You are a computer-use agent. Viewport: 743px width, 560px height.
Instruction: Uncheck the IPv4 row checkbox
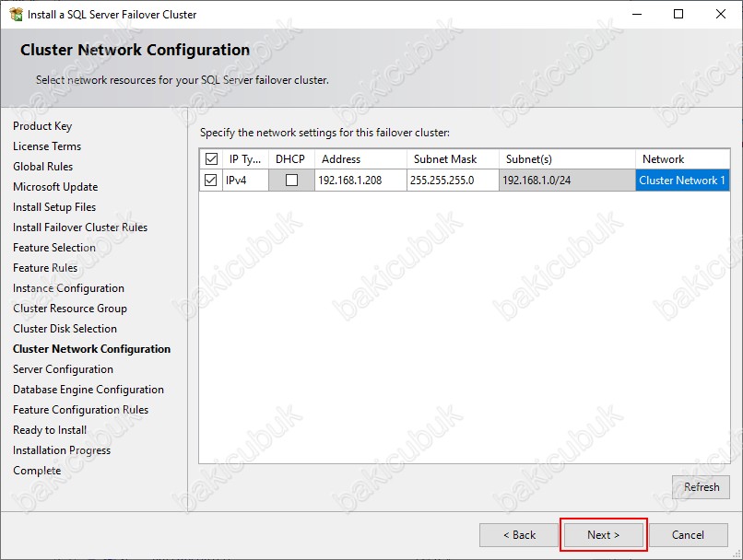coord(211,181)
